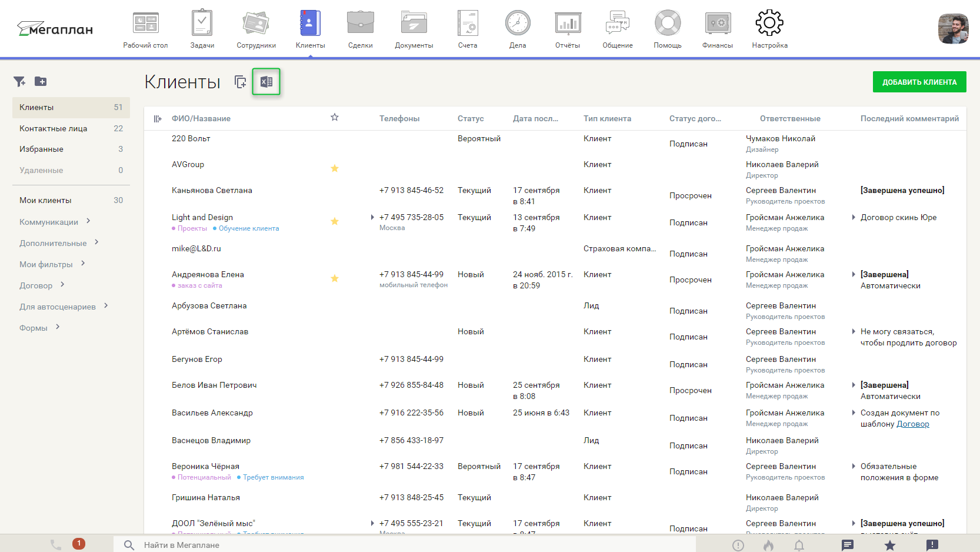Open the Избранные clients list
This screenshot has width=980, height=552.
tap(42, 149)
